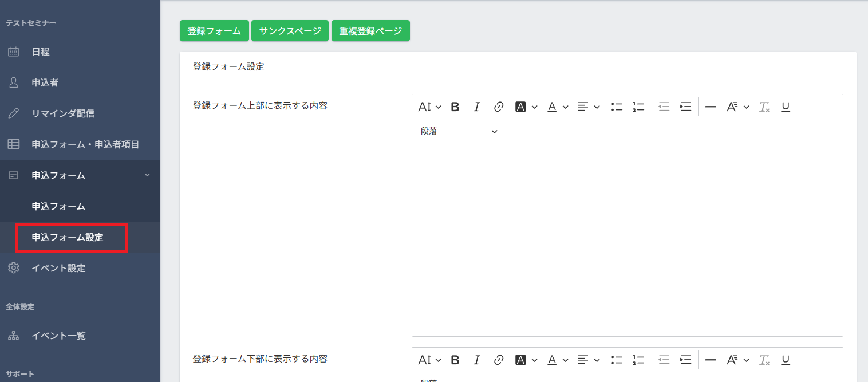Click the サンクスページ button
This screenshot has width=868, height=382.
290,31
